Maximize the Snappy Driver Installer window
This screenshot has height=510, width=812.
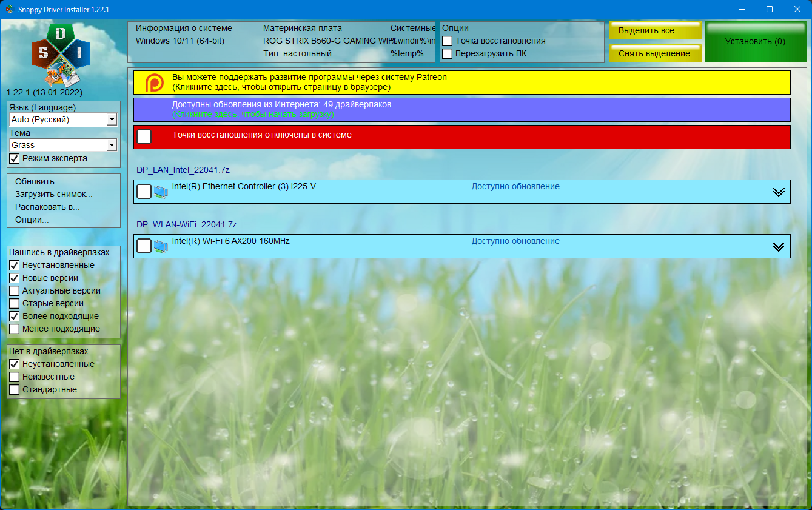(770, 9)
